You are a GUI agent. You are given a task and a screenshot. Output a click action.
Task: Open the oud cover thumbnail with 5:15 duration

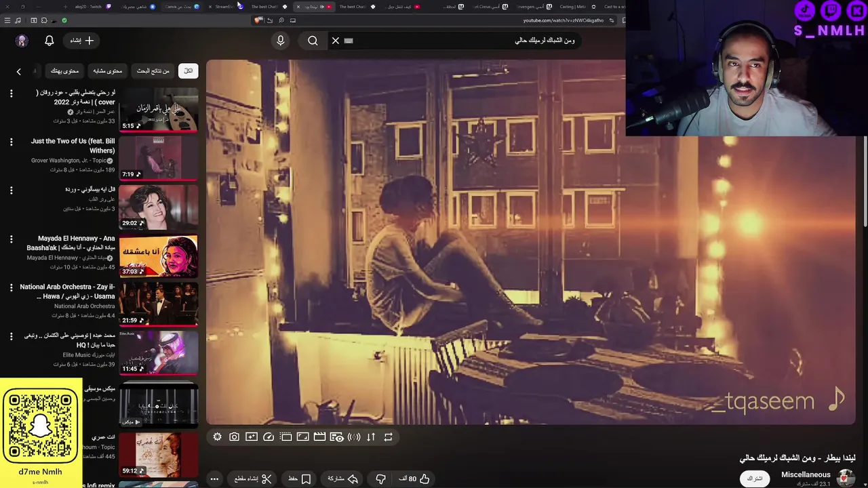click(x=159, y=110)
